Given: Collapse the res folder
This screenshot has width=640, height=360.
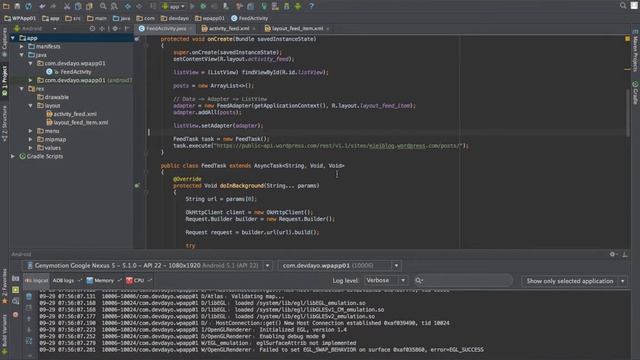Looking at the screenshot, I should coord(22,89).
